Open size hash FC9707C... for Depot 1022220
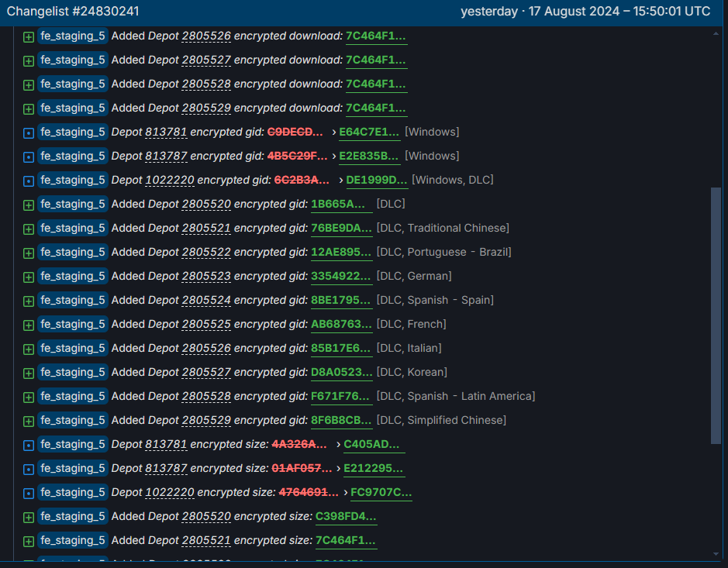Viewport: 728px width, 568px height. point(381,492)
